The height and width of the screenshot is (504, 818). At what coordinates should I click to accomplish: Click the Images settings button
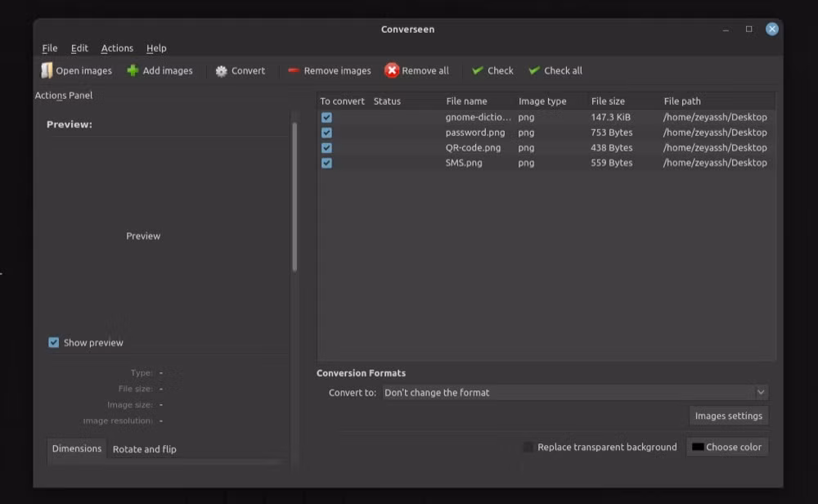tap(728, 416)
